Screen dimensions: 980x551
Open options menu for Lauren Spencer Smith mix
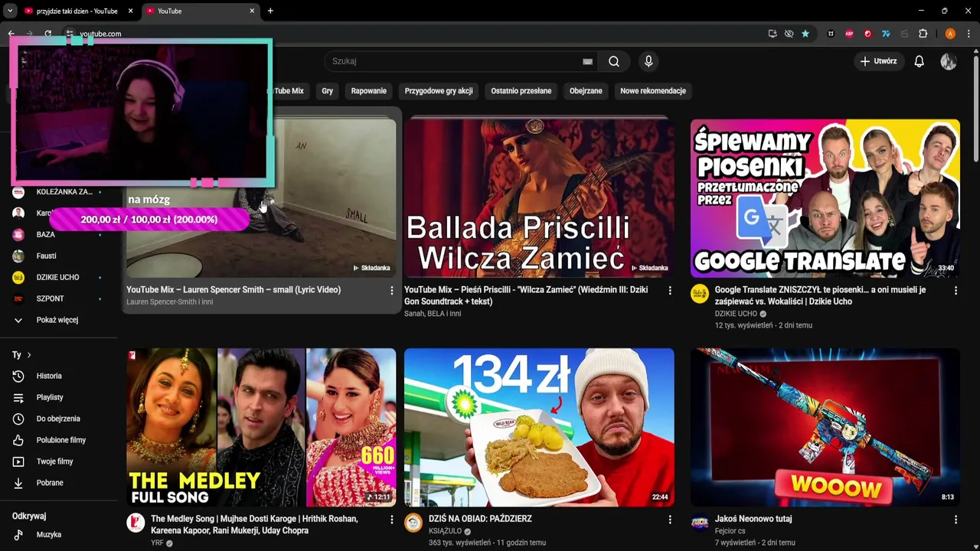tap(391, 291)
